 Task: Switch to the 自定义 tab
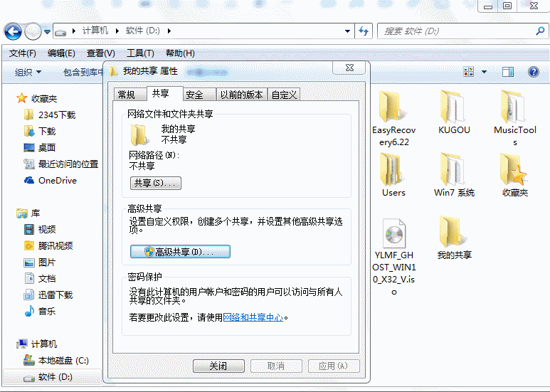pos(284,95)
